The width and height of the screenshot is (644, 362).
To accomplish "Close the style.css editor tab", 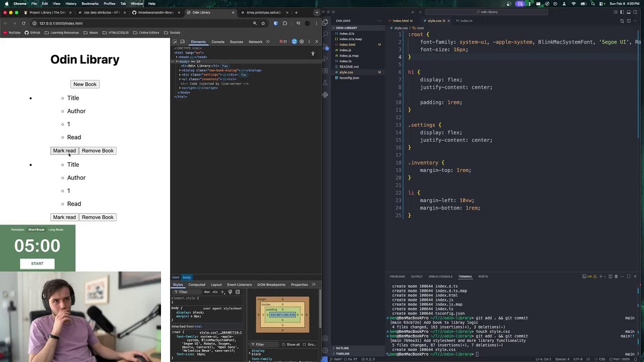I will pos(449,21).
